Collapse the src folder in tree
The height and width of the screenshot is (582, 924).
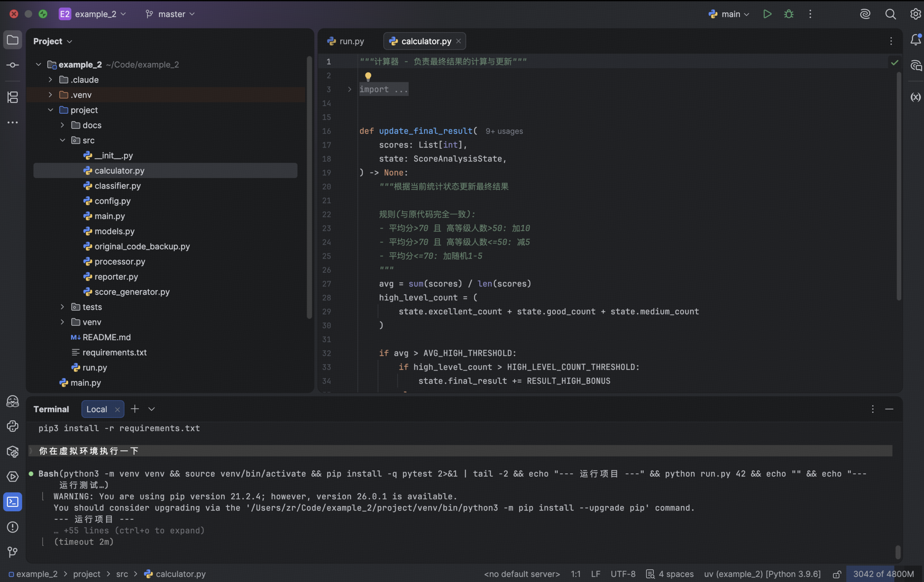pyautogui.click(x=62, y=140)
